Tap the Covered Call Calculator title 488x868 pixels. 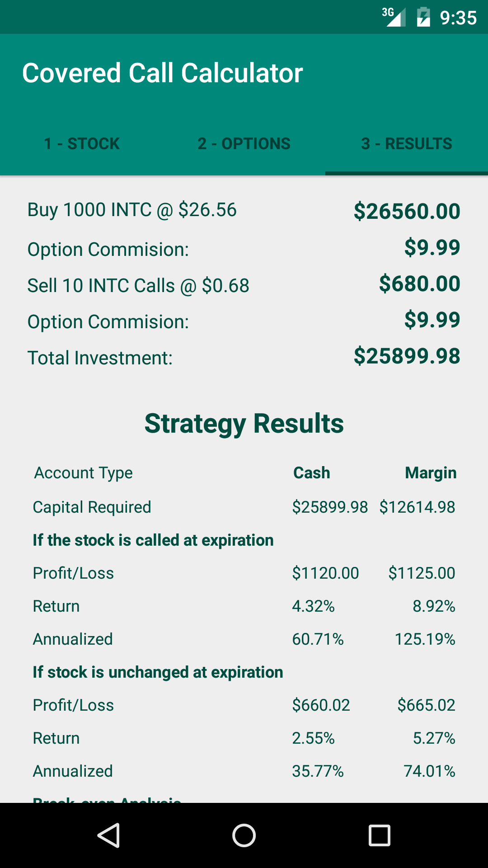pyautogui.click(x=163, y=73)
